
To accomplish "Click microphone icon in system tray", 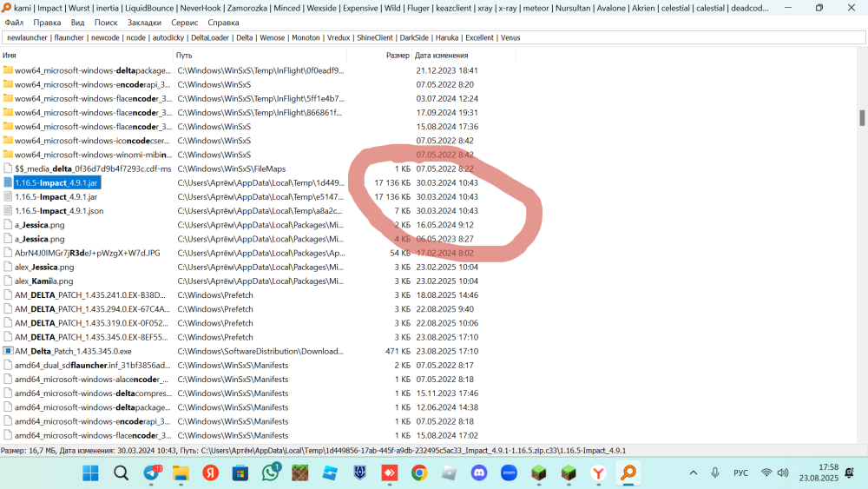I will point(715,473).
